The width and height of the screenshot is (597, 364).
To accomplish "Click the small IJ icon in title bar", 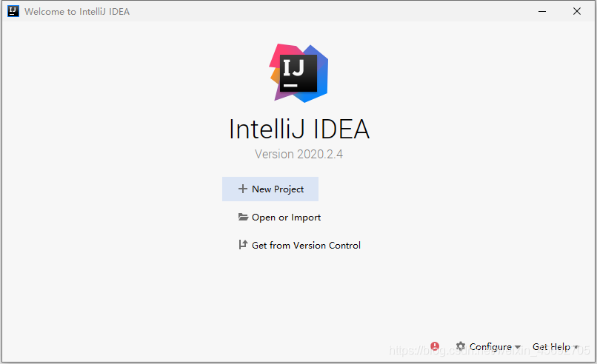I will [x=13, y=11].
